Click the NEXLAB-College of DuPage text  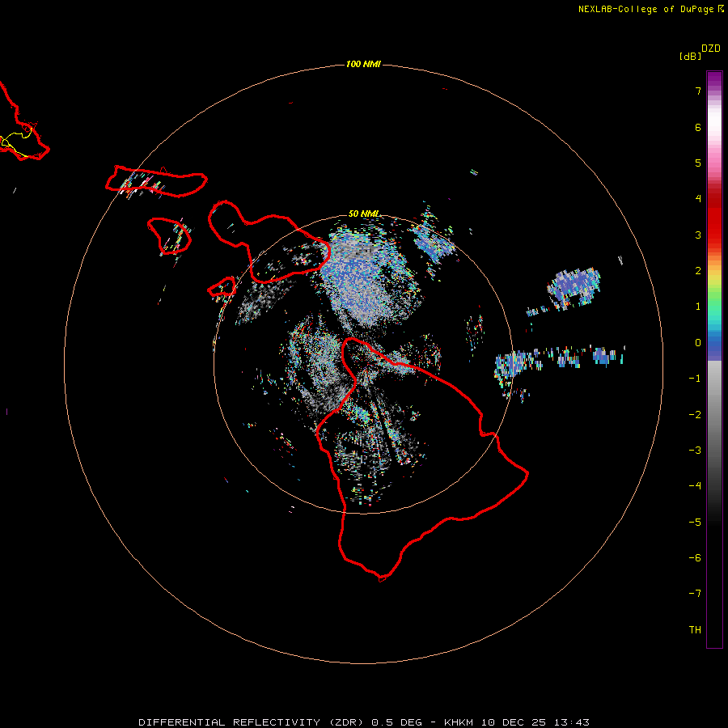point(645,9)
